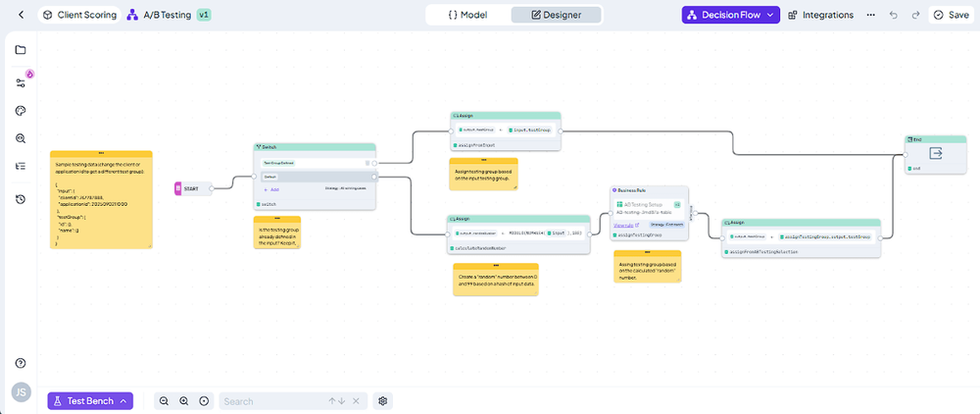Open the flow settings sliders icon
This screenshot has width=980, height=414.
click(x=21, y=82)
